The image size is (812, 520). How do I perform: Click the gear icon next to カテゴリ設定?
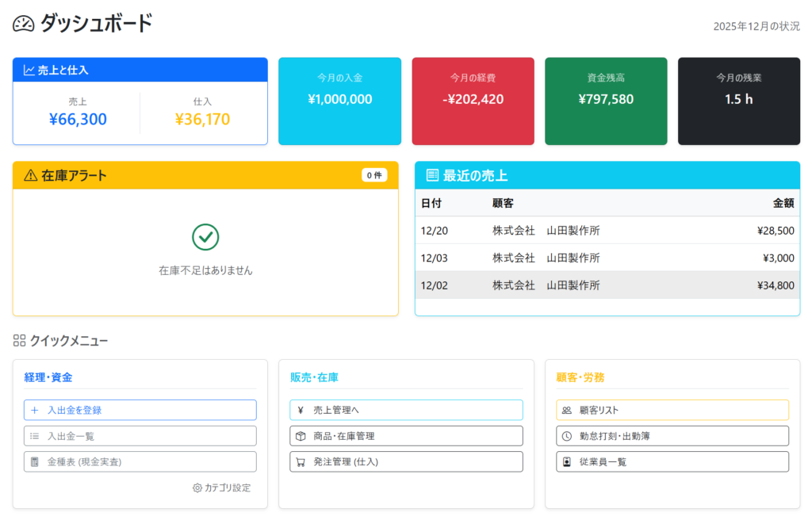(197, 487)
